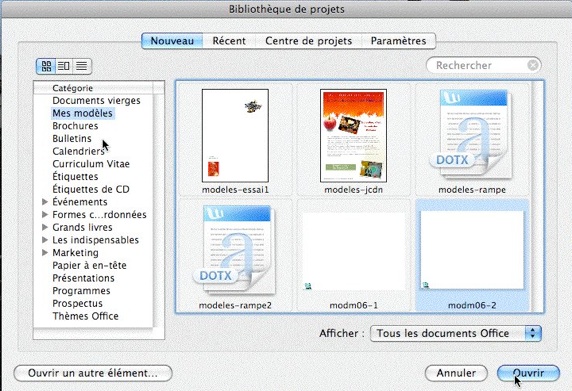Click the Annuler button
572x391 pixels.
click(456, 373)
